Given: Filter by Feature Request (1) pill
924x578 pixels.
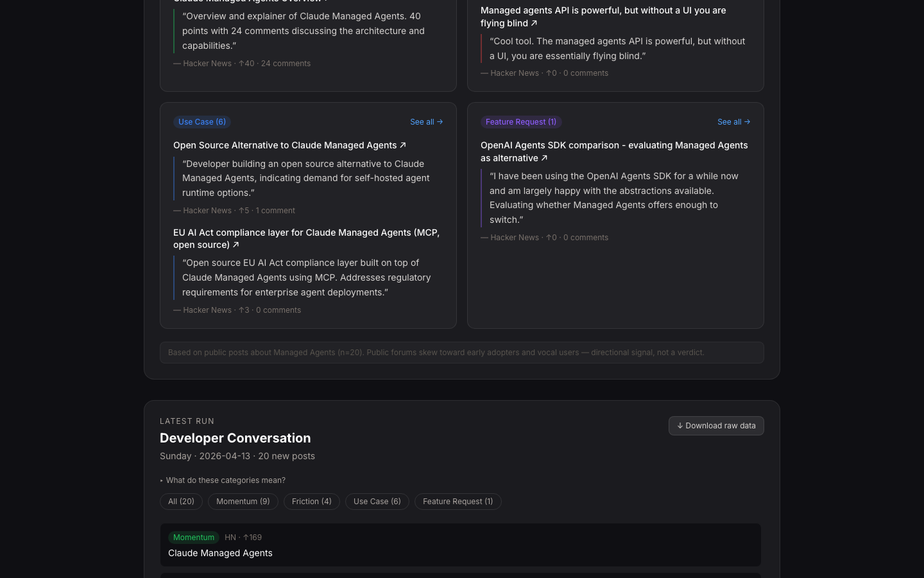Looking at the screenshot, I should pos(458,502).
